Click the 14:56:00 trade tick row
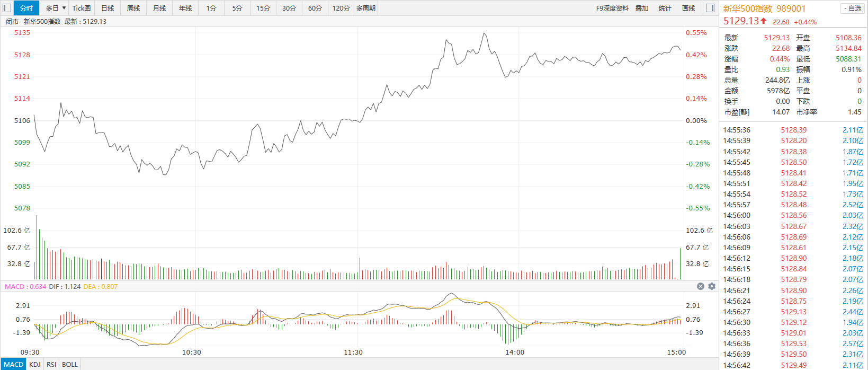 pyautogui.click(x=793, y=215)
